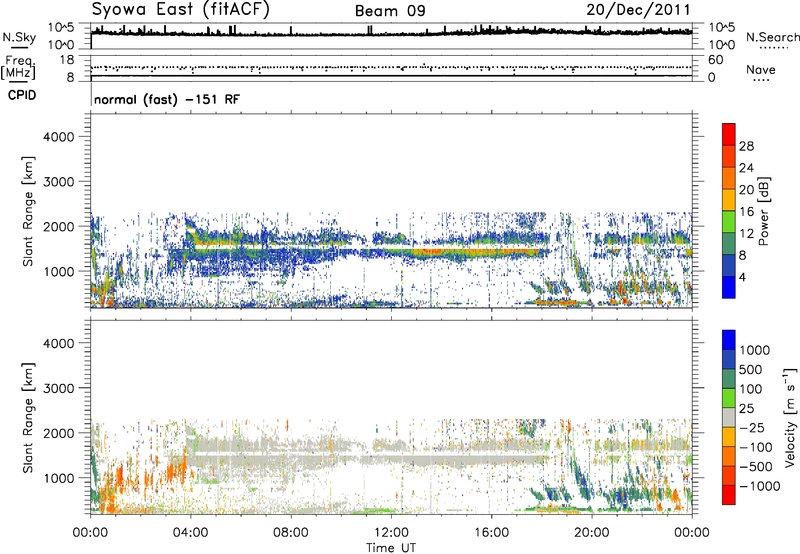Click the "4000" range label in the velocity panel
Screen dimensions: 800x554
(59, 343)
